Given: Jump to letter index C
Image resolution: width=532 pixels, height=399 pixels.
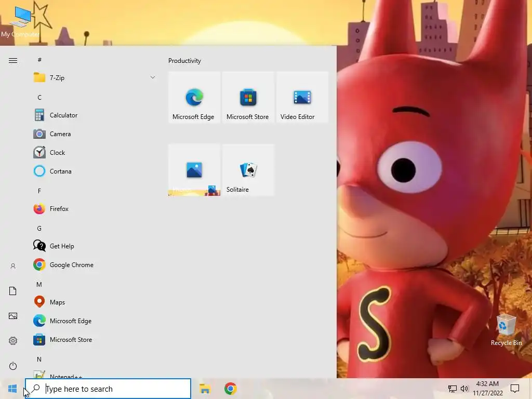Looking at the screenshot, I should (39, 97).
